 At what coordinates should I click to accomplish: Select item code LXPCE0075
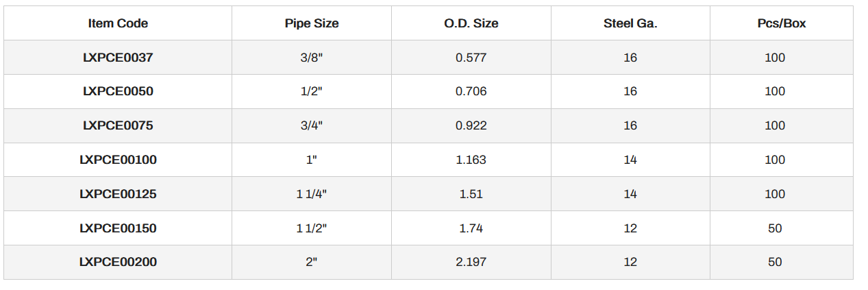pos(118,125)
